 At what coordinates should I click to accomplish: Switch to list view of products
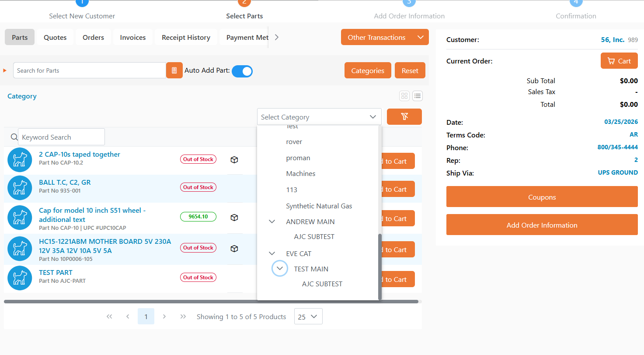click(417, 95)
